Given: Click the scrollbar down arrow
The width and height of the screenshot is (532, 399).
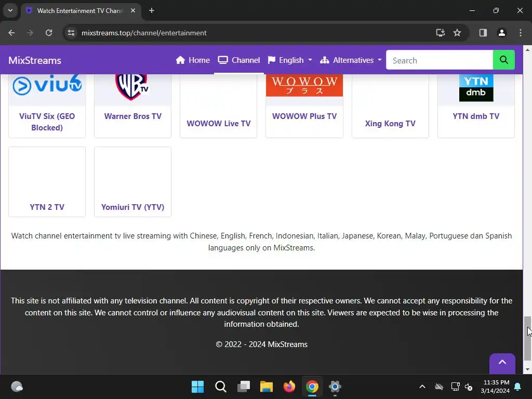Looking at the screenshot, I should pos(527,369).
